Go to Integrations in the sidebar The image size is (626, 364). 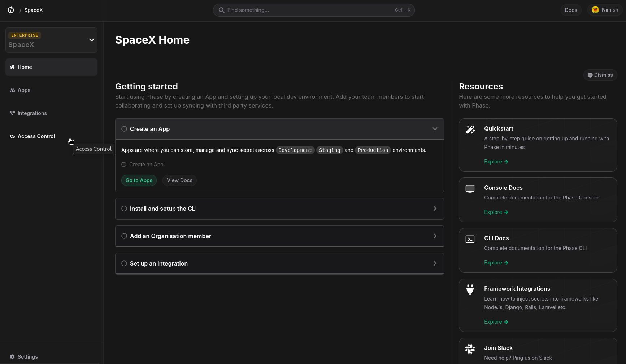click(x=51, y=113)
